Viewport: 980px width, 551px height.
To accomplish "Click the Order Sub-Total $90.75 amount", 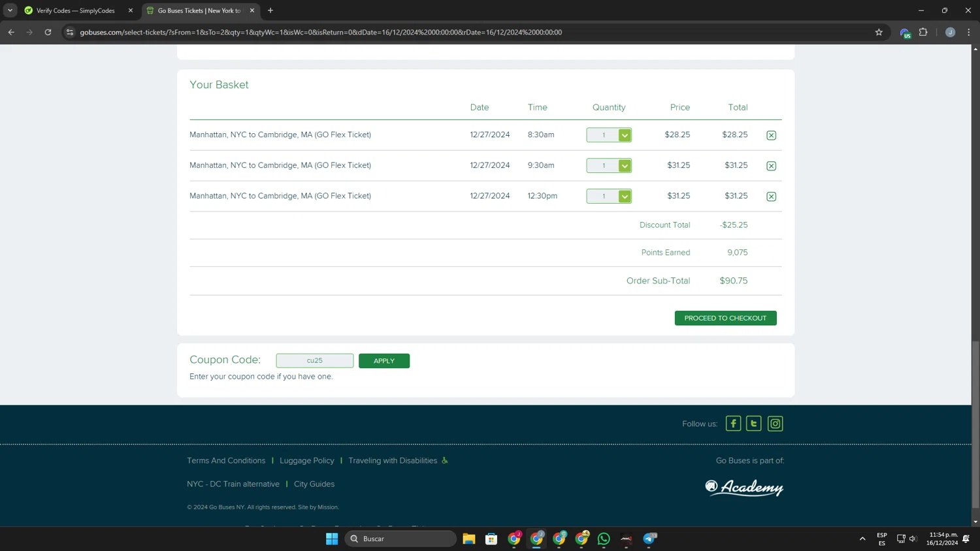I will (x=734, y=281).
